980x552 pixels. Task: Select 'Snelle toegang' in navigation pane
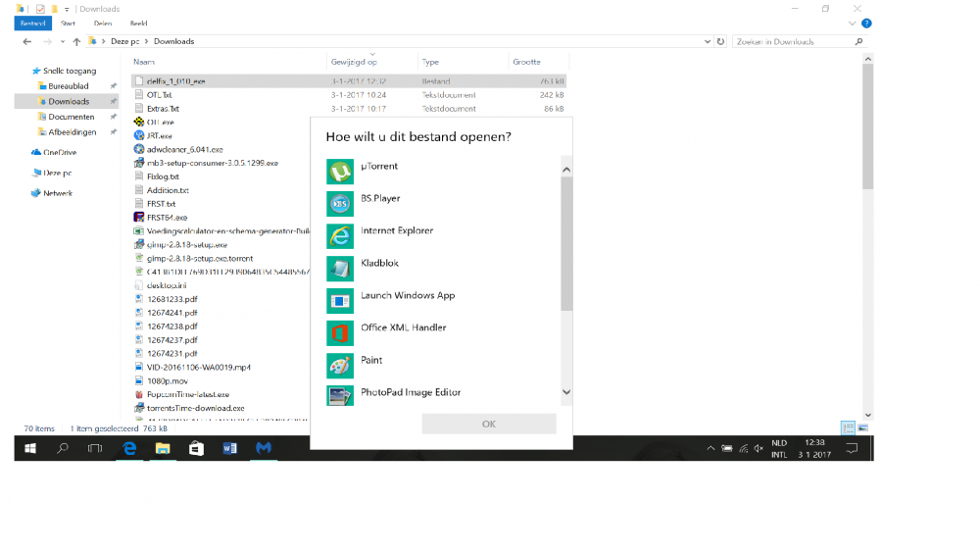pos(70,71)
